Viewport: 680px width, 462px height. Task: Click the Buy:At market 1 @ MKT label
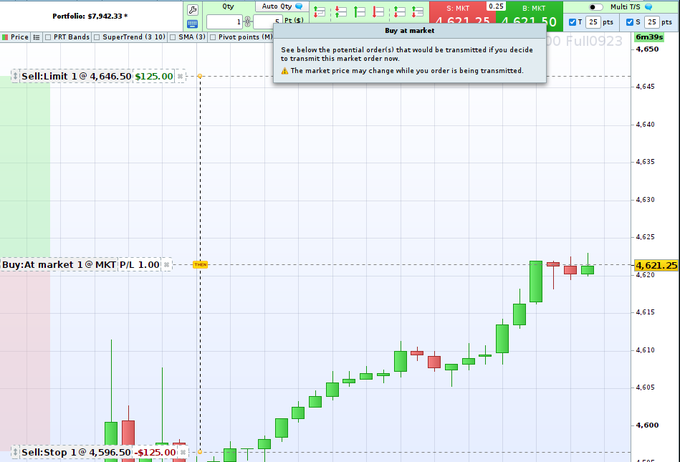[59, 265]
